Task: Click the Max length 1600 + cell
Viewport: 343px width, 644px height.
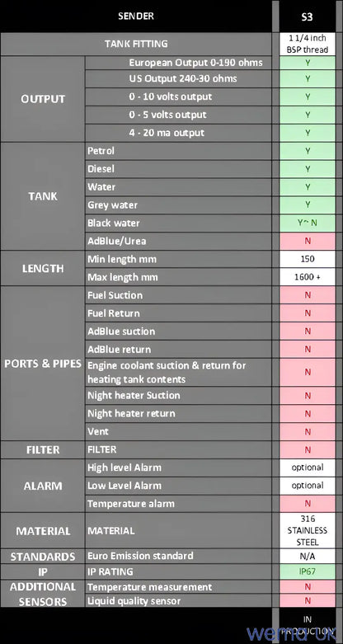Action: pos(308,277)
